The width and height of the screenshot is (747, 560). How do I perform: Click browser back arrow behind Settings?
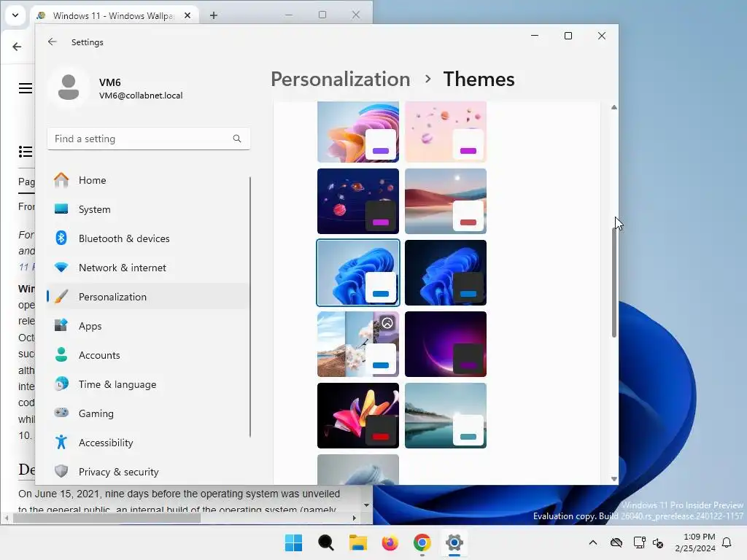[x=18, y=47]
